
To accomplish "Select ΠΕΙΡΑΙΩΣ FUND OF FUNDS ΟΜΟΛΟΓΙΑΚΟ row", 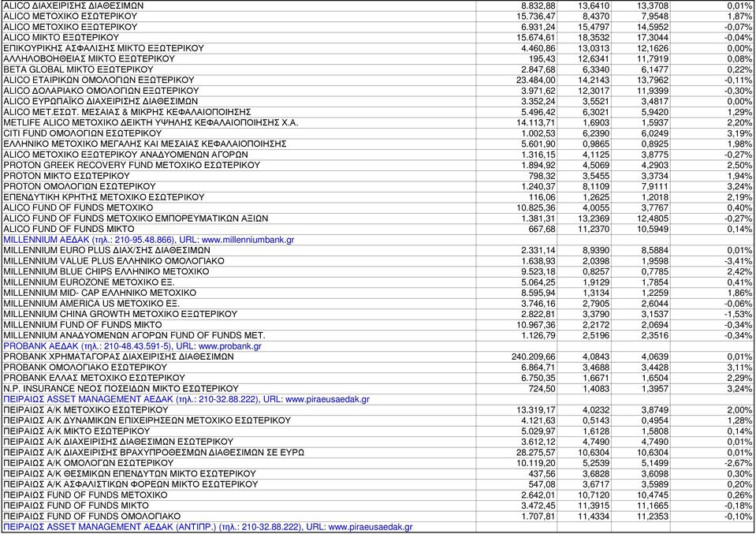I will coord(378,517).
